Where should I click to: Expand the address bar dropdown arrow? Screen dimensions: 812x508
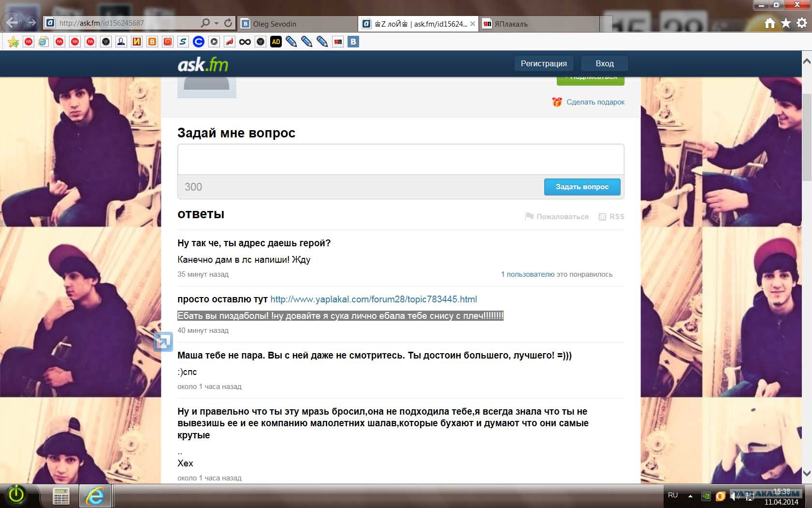217,23
